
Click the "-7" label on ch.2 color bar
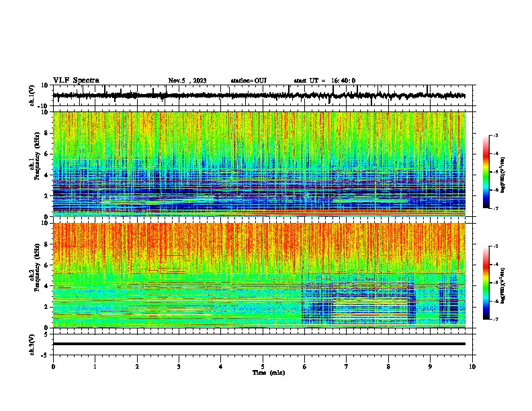[x=495, y=320]
